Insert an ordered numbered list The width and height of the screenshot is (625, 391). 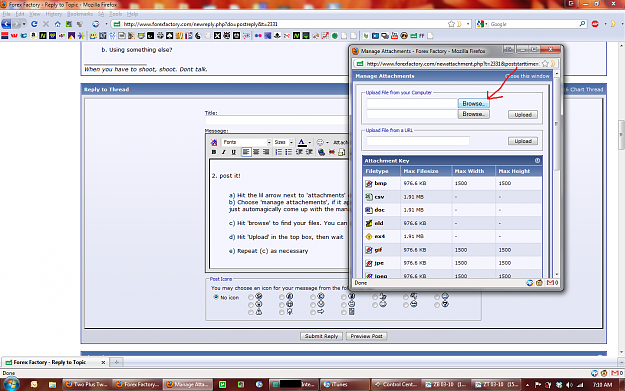click(x=279, y=152)
